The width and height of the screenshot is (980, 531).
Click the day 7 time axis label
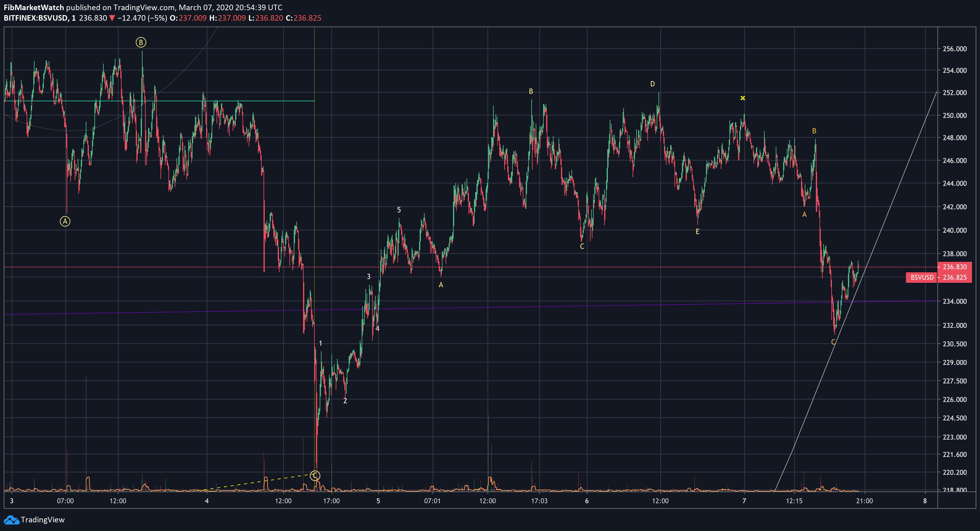click(744, 501)
